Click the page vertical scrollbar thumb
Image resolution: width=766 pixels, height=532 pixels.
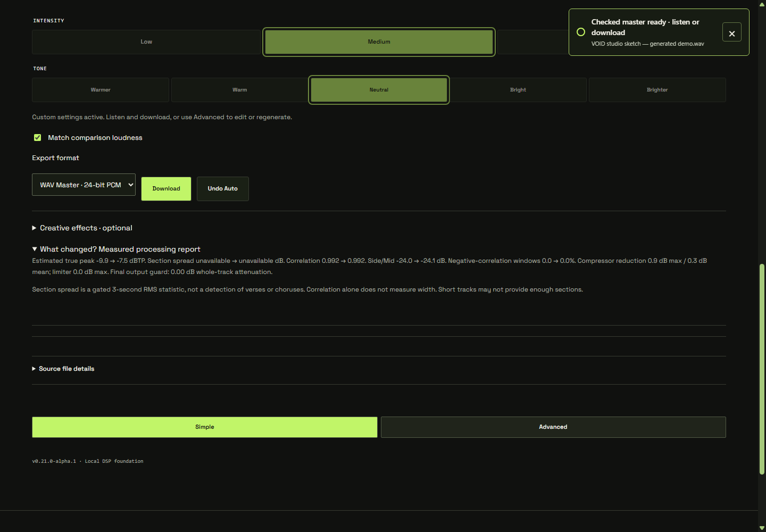pos(762,369)
